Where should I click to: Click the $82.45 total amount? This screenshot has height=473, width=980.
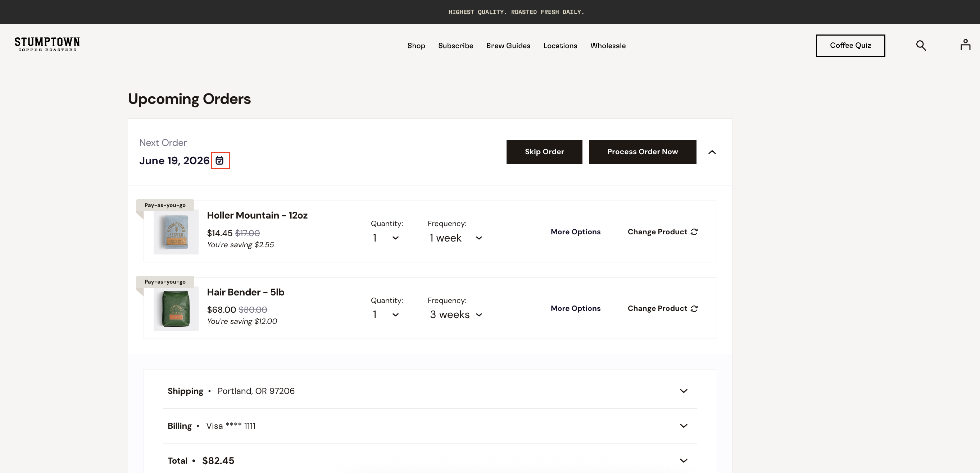(x=218, y=461)
